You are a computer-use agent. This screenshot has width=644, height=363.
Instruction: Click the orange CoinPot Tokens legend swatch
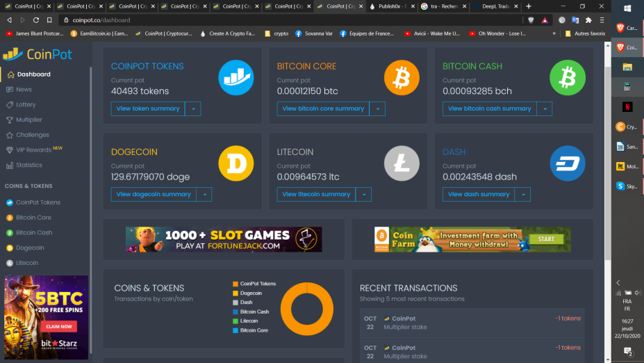tap(236, 284)
